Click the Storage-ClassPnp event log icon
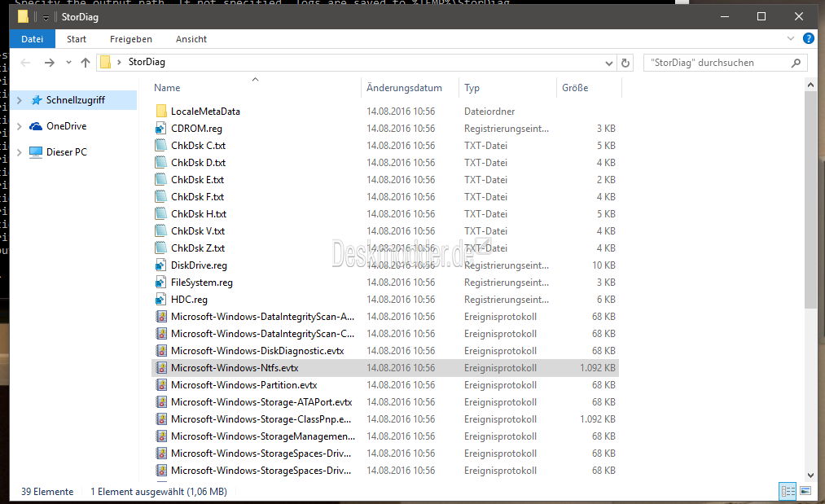 click(161, 419)
